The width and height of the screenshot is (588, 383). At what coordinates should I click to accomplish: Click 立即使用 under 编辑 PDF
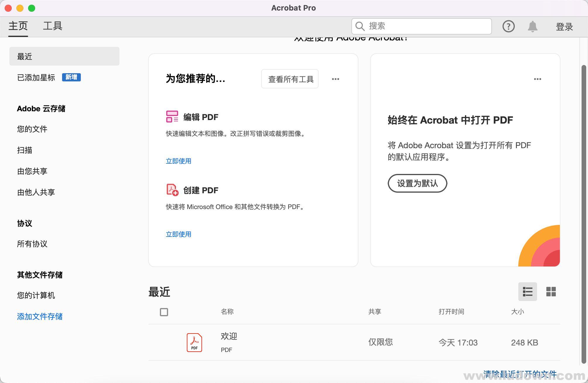pos(179,161)
